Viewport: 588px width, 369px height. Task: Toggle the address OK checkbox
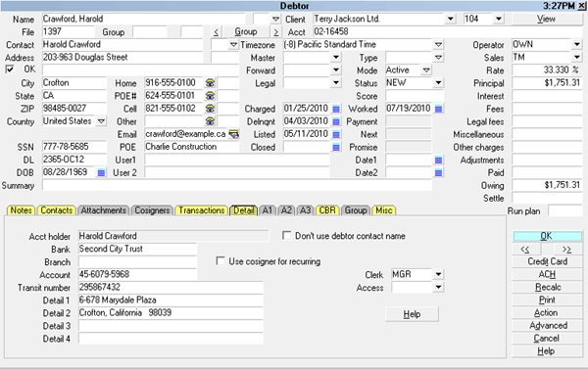pos(10,69)
